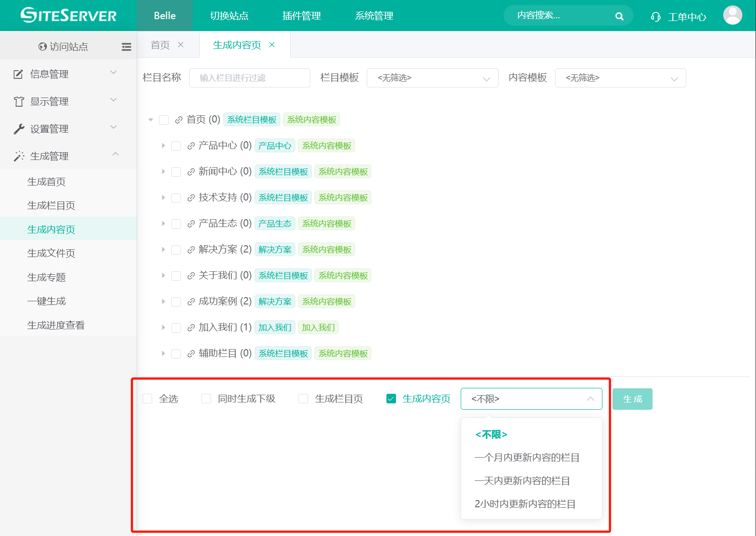Check the 全选 checkbox
This screenshot has height=536, width=756.
point(148,399)
